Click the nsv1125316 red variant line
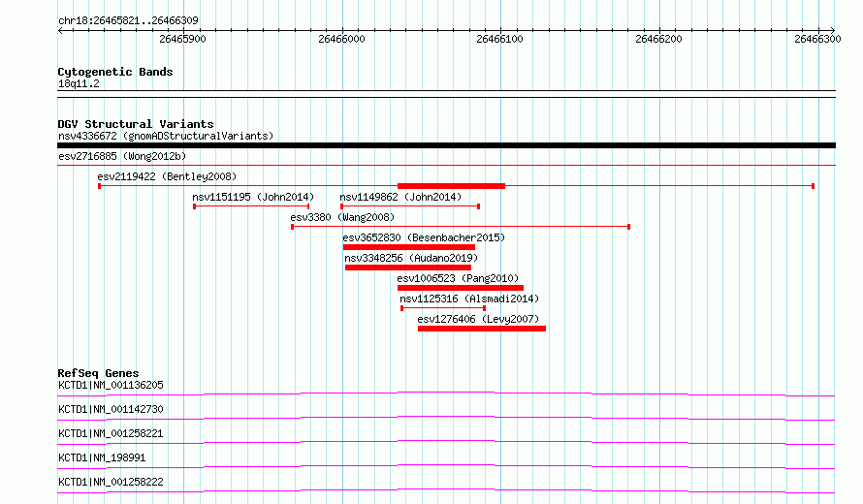863x504 pixels. 443,308
